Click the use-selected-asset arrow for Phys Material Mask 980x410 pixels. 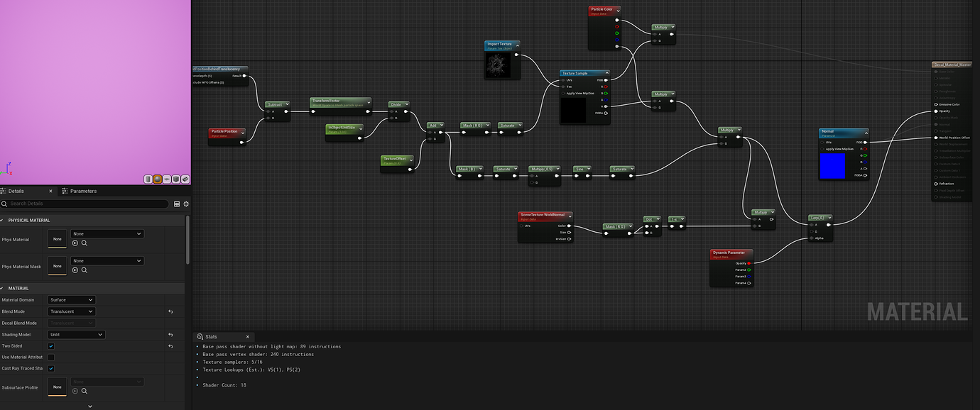click(75, 270)
